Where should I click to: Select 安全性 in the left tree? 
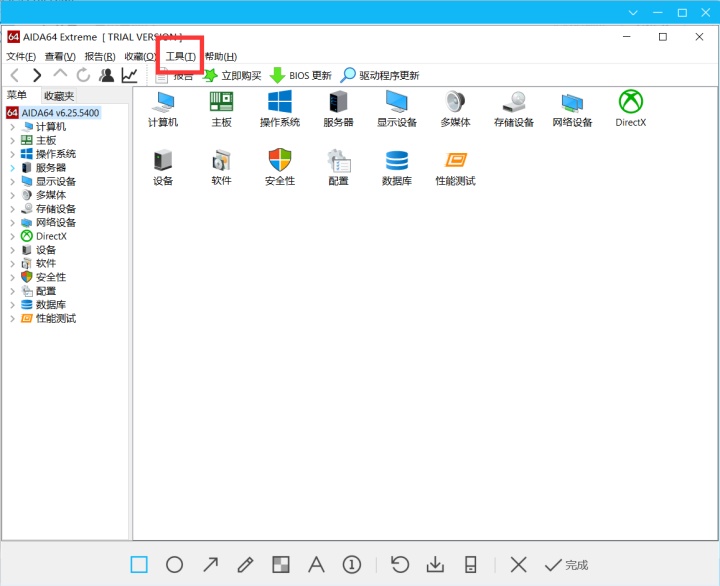pos(44,277)
